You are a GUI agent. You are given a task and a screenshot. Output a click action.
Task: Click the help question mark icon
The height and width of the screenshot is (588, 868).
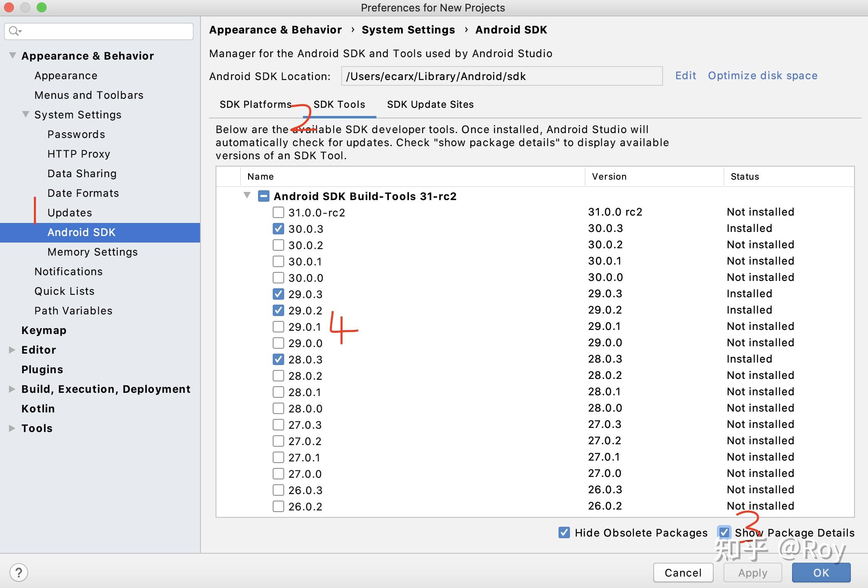pos(19,572)
